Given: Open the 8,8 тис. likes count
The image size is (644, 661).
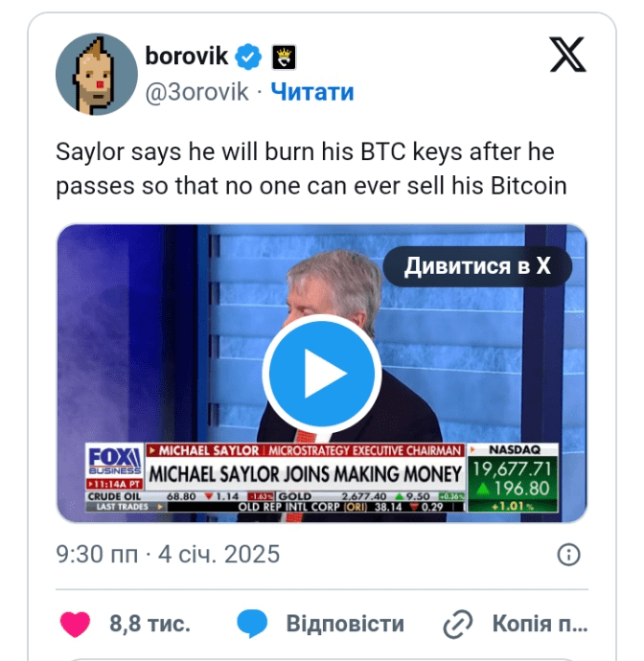Looking at the screenshot, I should 150,624.
